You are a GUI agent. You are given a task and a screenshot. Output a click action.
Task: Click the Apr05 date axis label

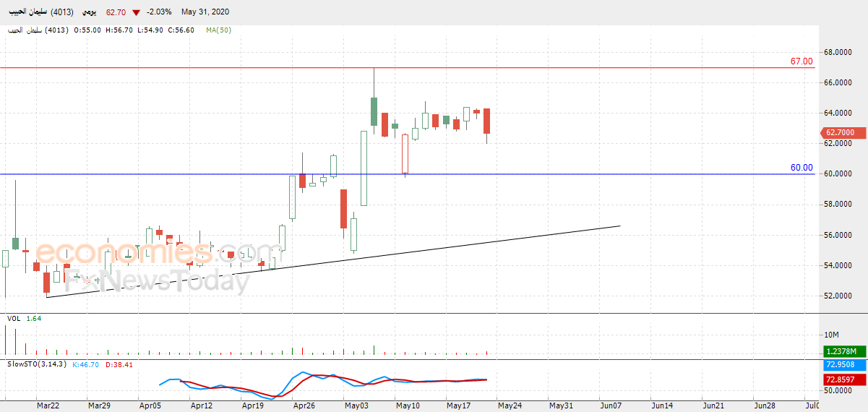pyautogui.click(x=150, y=406)
